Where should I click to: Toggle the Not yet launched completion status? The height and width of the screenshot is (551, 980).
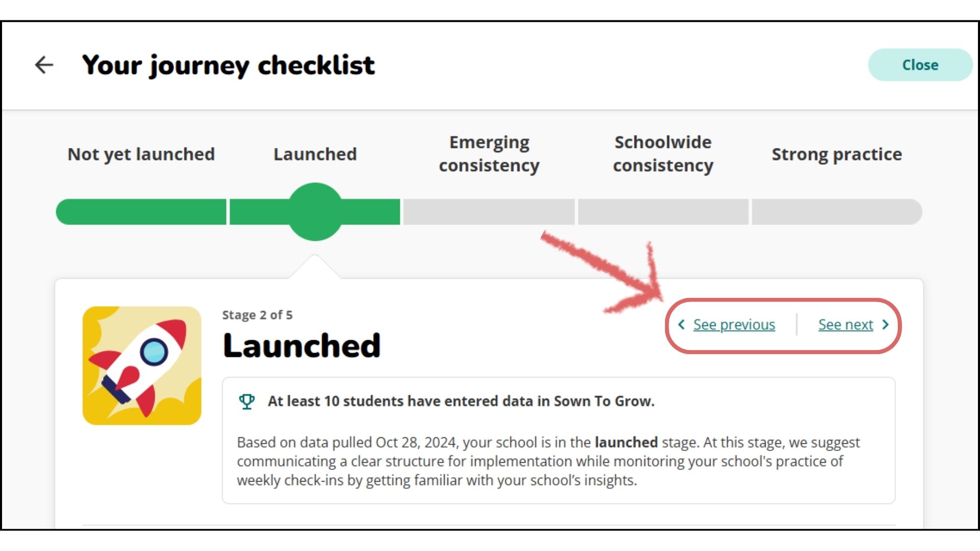point(141,211)
